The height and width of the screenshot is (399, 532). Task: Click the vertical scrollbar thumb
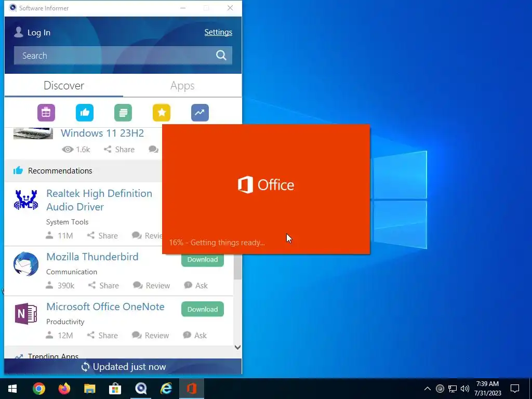237,267
